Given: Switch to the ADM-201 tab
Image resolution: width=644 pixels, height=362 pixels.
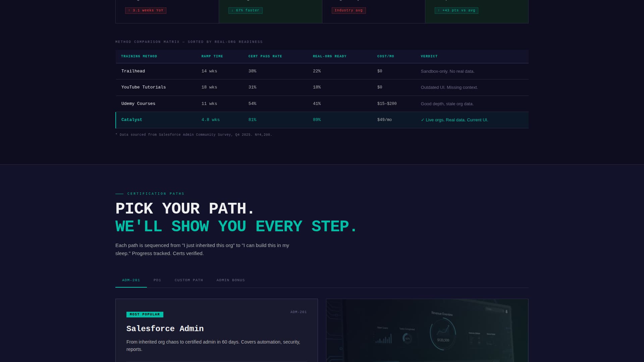Looking at the screenshot, I should click(131, 280).
